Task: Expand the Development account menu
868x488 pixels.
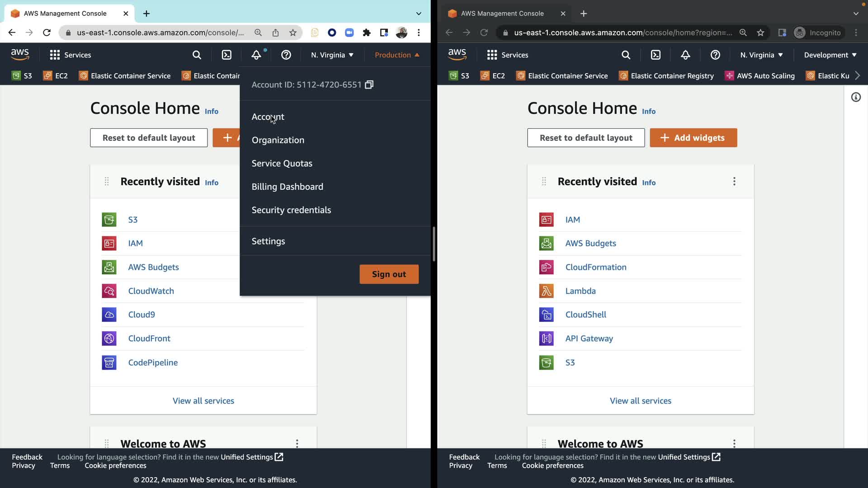Action: pos(830,55)
